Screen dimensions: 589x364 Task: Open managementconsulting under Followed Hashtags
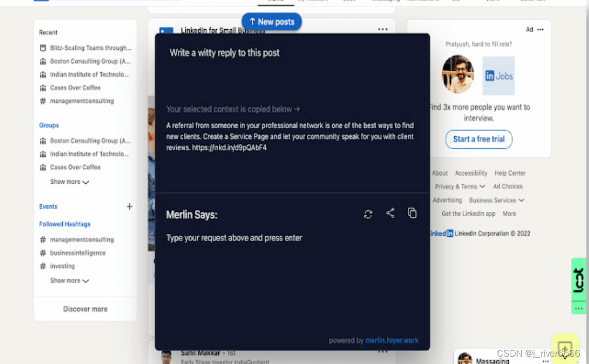coord(77,240)
